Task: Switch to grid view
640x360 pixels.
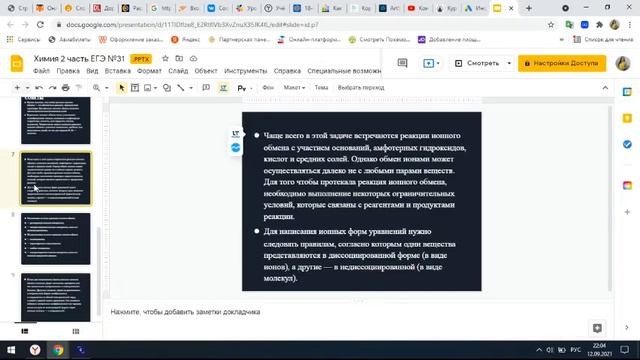Action: [76, 331]
